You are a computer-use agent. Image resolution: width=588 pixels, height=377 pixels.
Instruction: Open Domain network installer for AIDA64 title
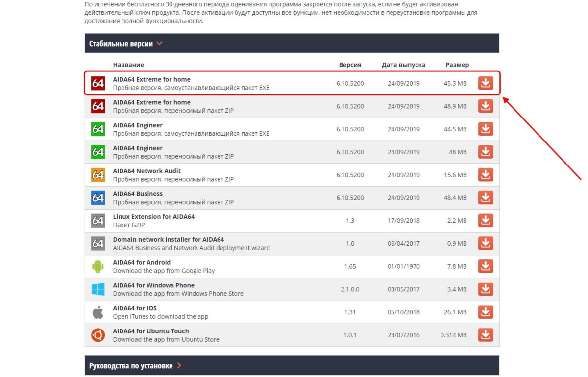click(x=168, y=239)
